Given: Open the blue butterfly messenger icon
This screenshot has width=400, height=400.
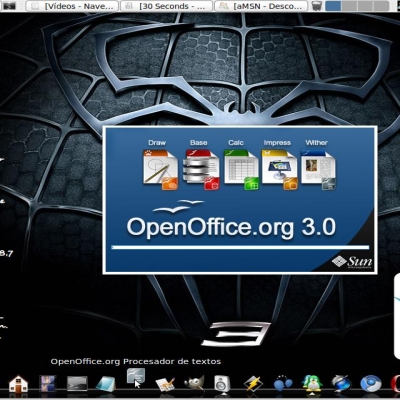Looking at the screenshot, I should (283, 384).
